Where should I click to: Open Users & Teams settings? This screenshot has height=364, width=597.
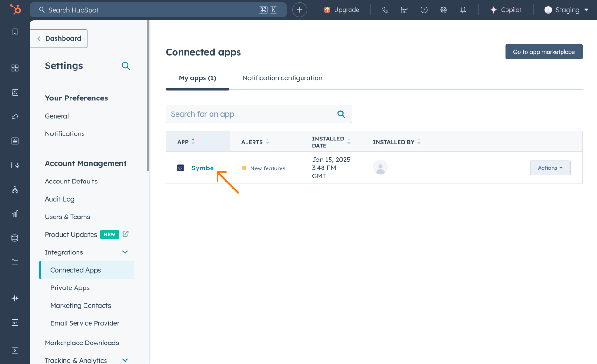[68, 217]
